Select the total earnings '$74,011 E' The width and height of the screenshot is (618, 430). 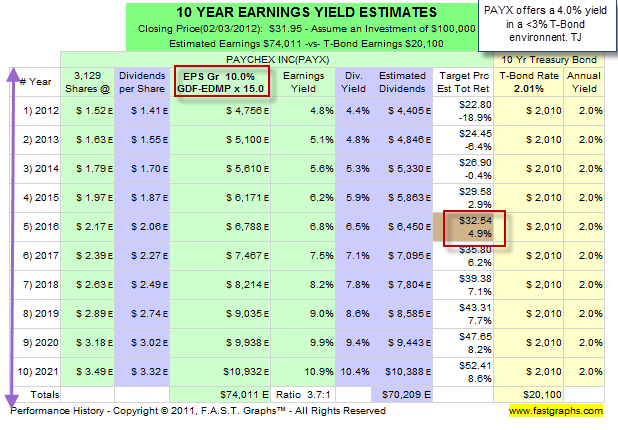pyautogui.click(x=244, y=395)
